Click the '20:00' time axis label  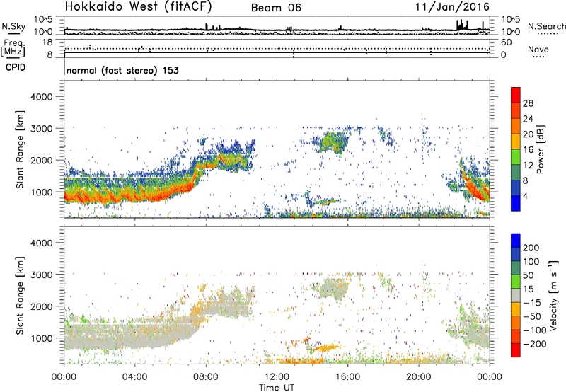tap(419, 377)
